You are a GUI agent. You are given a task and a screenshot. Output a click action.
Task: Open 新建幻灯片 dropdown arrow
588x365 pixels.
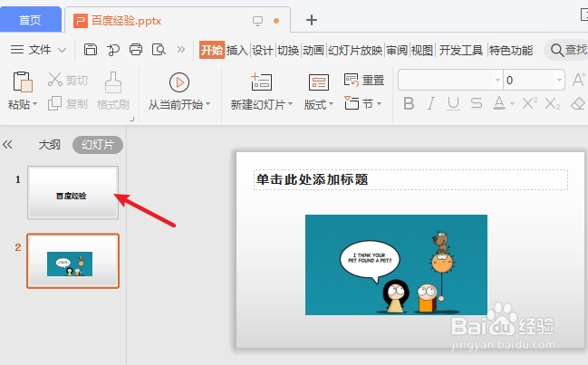pos(291,104)
